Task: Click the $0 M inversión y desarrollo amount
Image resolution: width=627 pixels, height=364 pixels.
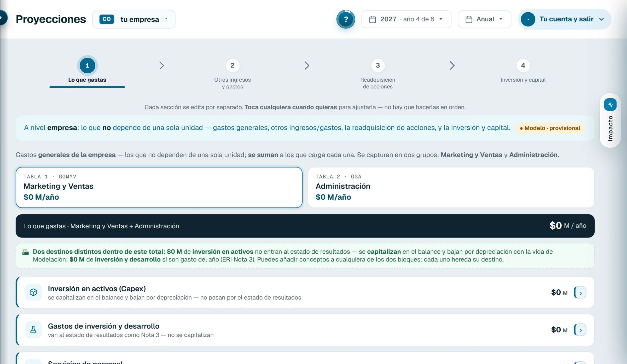Action: tap(559, 330)
